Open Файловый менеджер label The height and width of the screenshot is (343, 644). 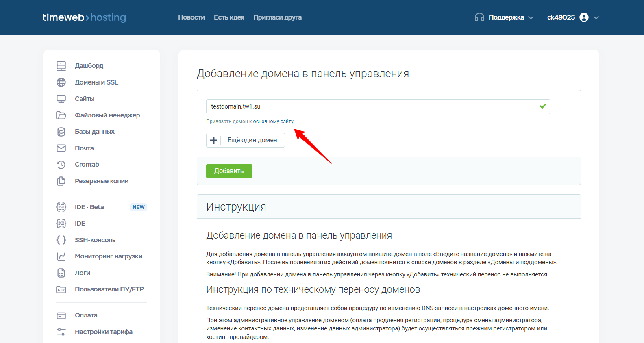(x=107, y=115)
